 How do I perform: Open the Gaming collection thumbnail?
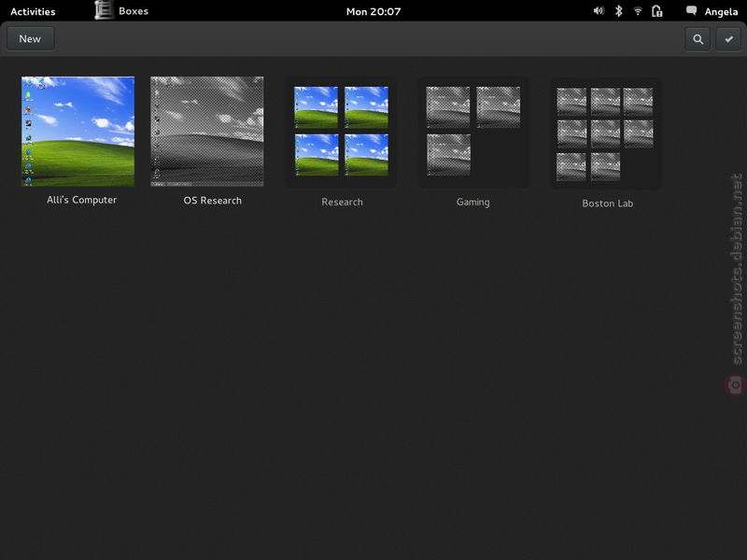473,132
